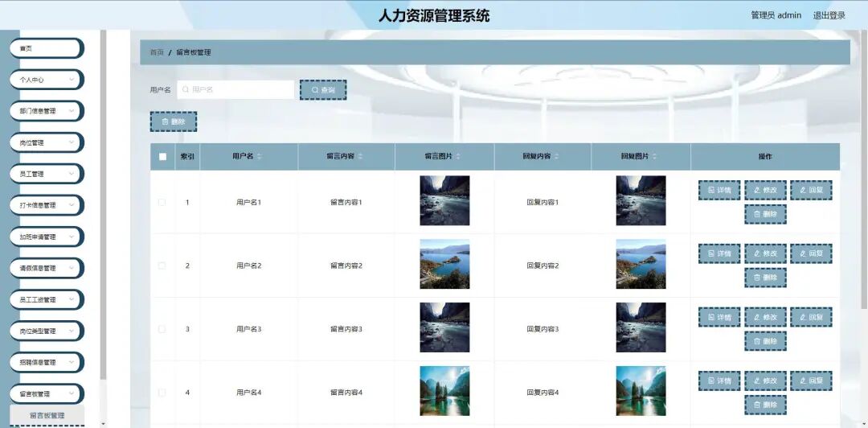Open 详情 for the 用户名2 row
This screenshot has width=868, height=428.
point(719,253)
